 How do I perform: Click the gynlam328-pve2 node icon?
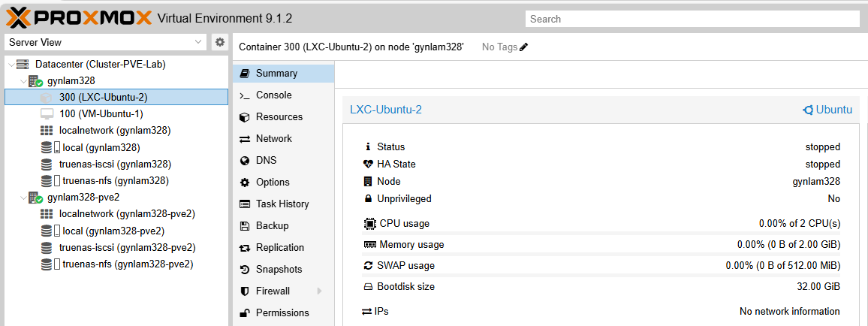pos(35,198)
